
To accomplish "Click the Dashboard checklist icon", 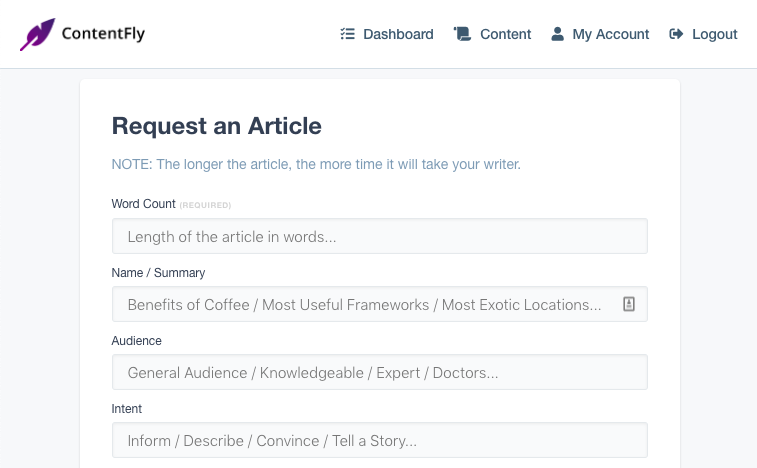I will tap(348, 34).
